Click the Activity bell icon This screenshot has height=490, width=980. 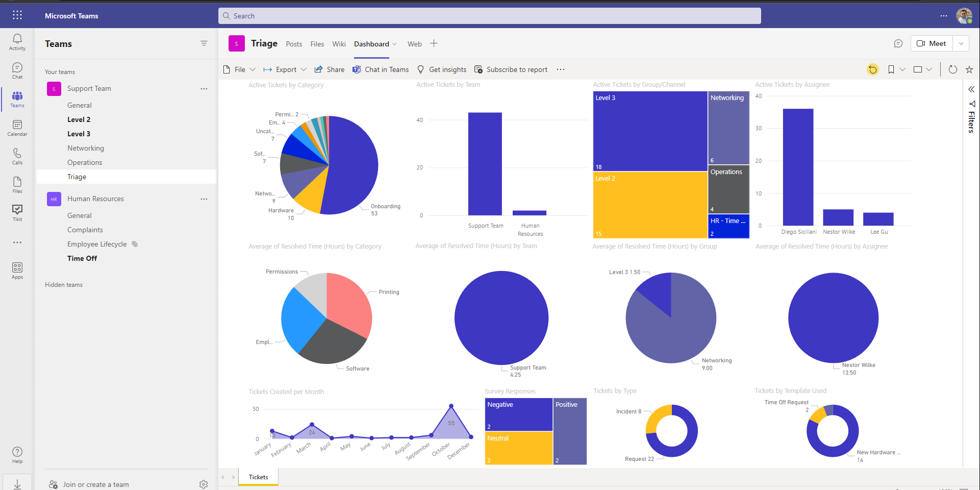tap(17, 41)
